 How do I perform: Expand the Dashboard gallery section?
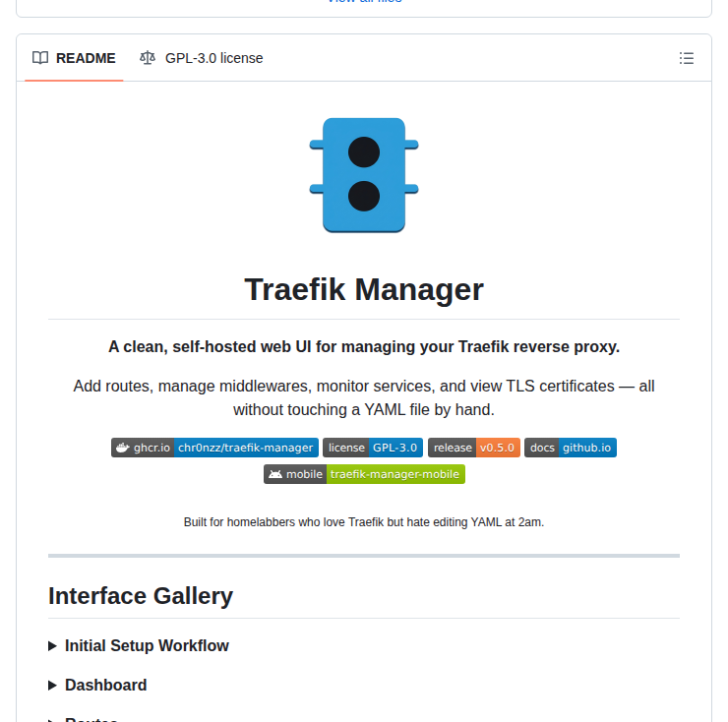[97, 685]
